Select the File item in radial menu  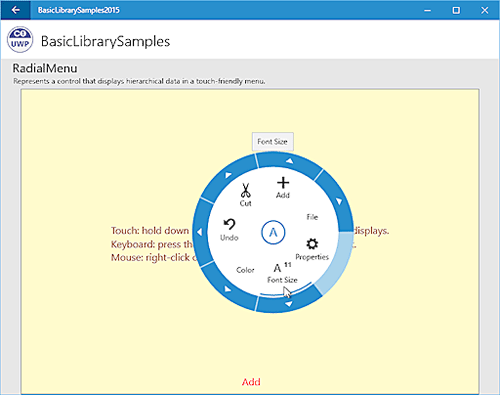click(x=312, y=217)
